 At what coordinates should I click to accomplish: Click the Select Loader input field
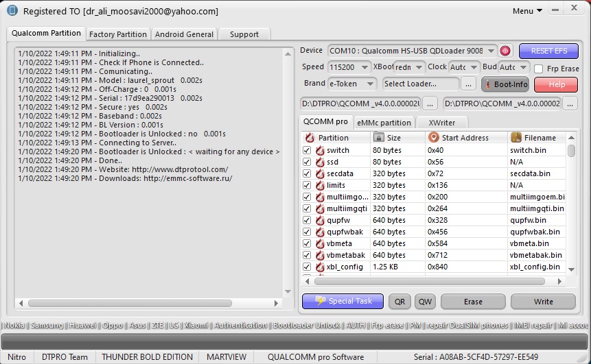[421, 84]
